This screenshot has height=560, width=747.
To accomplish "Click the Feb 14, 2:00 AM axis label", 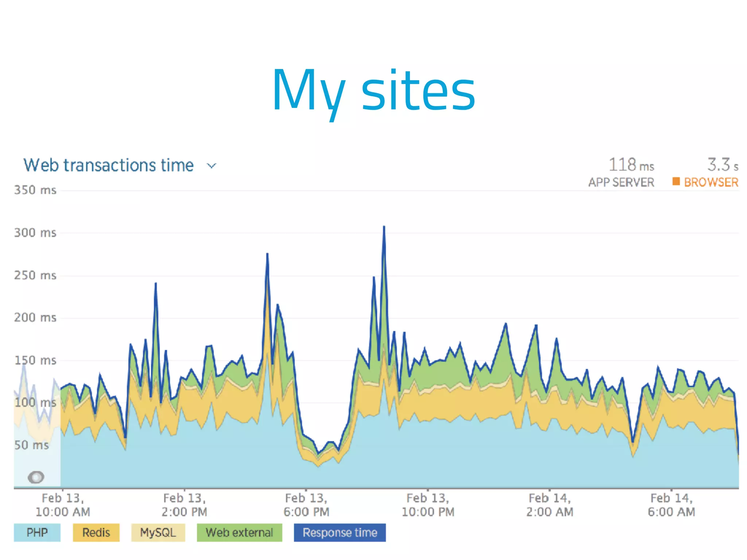I will click(550, 505).
